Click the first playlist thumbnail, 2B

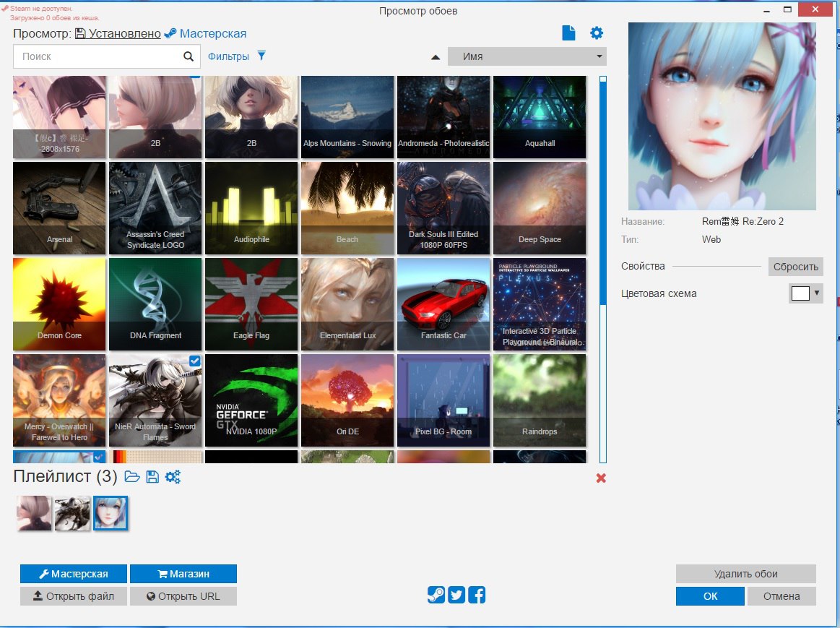tap(34, 513)
